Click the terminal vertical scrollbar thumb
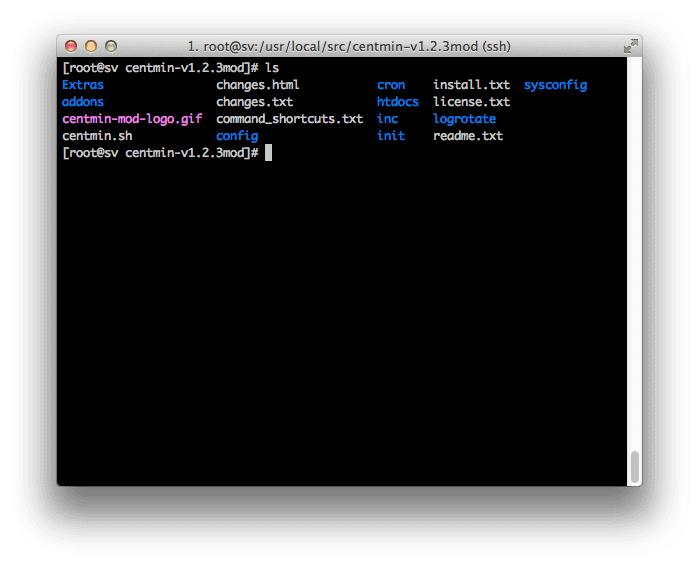Screen dimensions: 699x565 tap(635, 467)
